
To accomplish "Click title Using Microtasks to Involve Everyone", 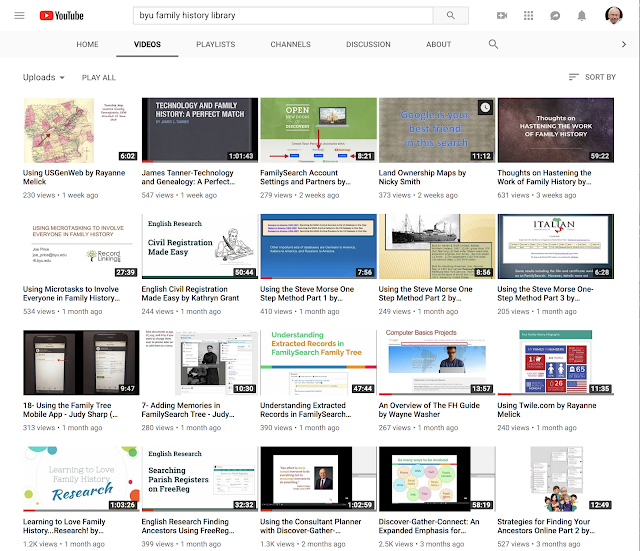I will click(x=71, y=293).
